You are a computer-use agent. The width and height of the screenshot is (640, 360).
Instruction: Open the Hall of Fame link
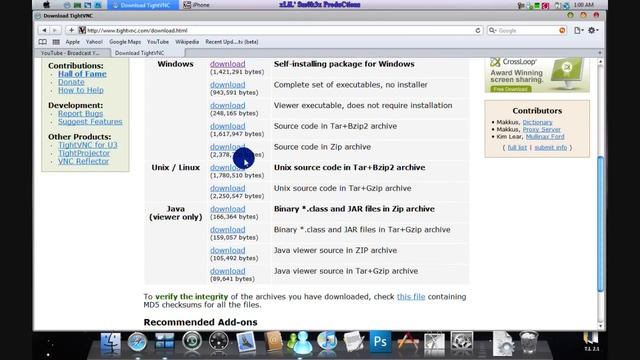(82, 74)
